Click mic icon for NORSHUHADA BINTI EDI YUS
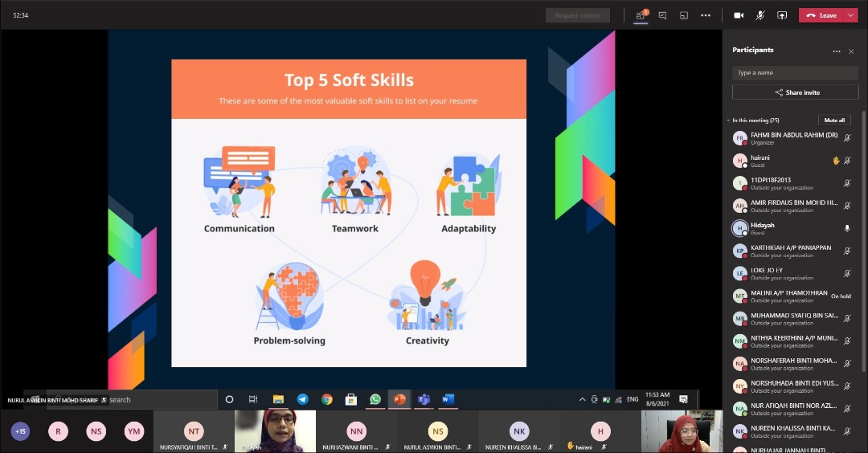Viewport: 868px width, 453px height. (x=847, y=386)
